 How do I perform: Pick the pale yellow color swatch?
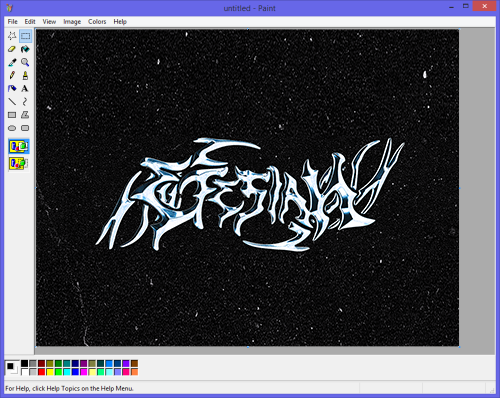pos(92,372)
